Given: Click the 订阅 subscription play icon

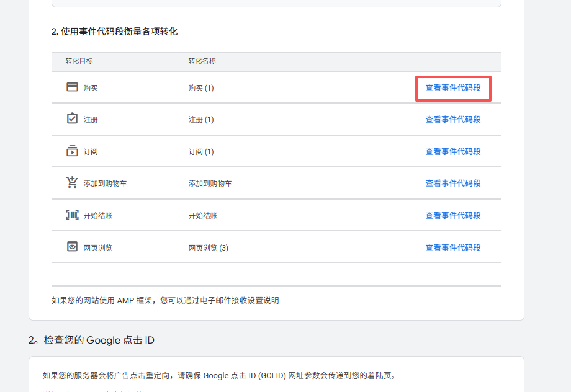Looking at the screenshot, I should (72, 151).
